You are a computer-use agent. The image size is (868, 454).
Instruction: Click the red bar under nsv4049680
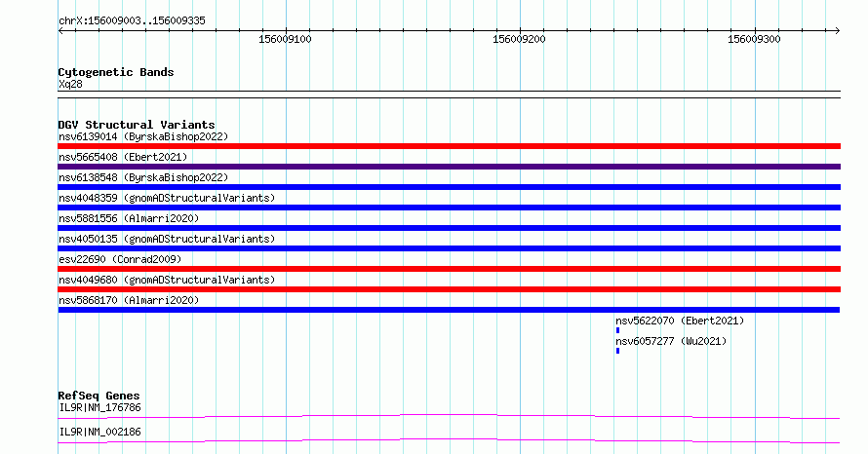tap(449, 289)
